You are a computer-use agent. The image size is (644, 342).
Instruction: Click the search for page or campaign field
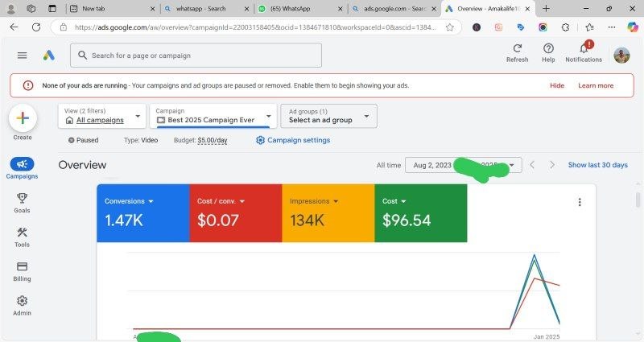point(196,56)
